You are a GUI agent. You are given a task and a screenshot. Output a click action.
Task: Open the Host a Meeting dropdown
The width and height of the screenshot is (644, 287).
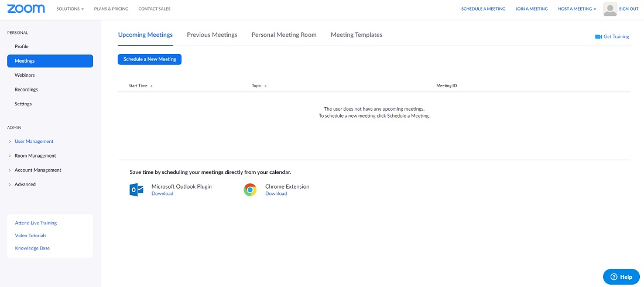pyautogui.click(x=577, y=9)
